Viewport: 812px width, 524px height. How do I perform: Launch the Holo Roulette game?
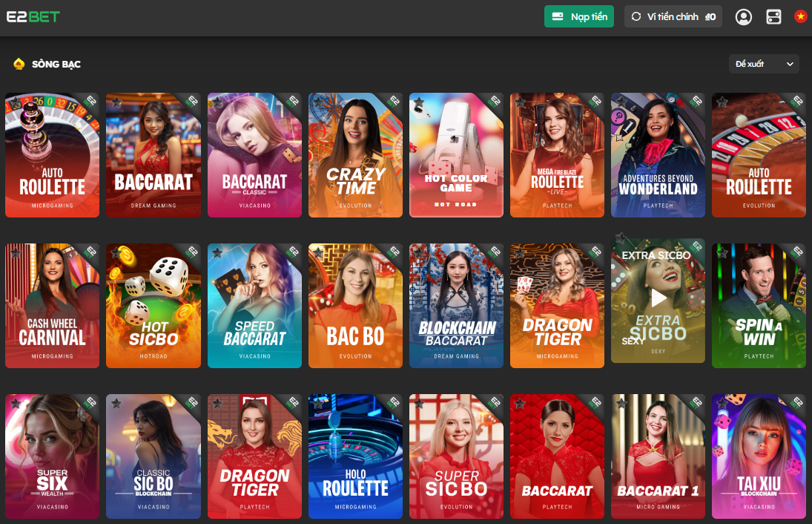[x=355, y=456]
